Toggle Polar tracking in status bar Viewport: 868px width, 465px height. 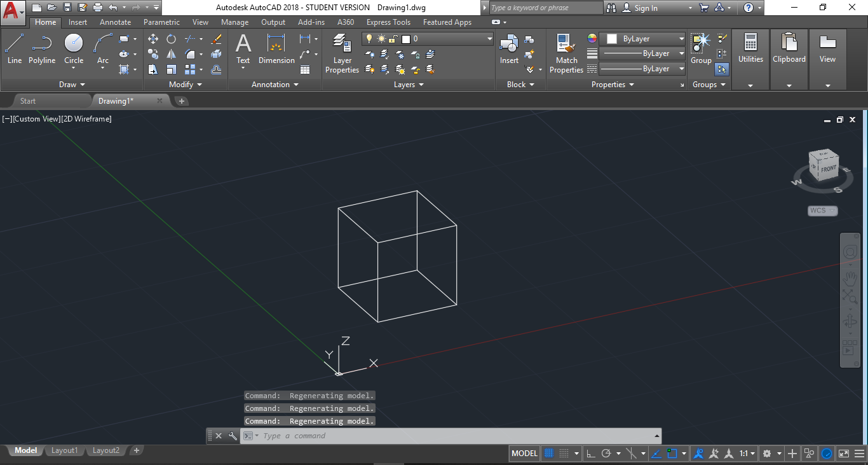pos(606,454)
